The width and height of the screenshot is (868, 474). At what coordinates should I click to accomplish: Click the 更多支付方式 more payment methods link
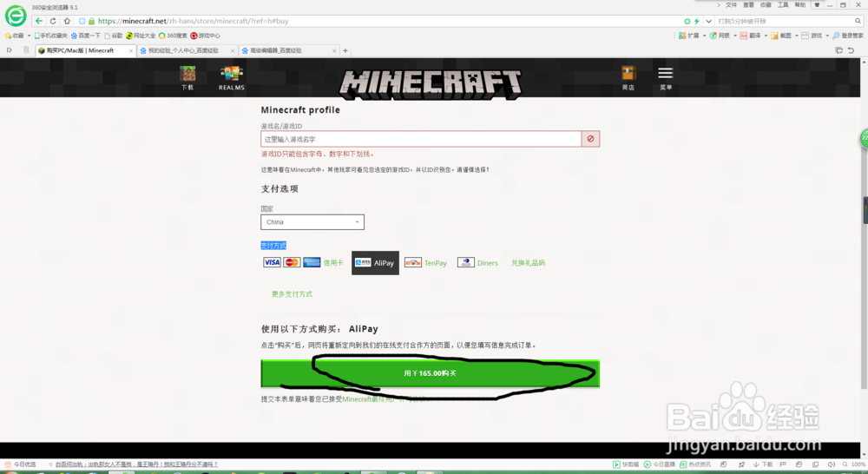pyautogui.click(x=292, y=294)
